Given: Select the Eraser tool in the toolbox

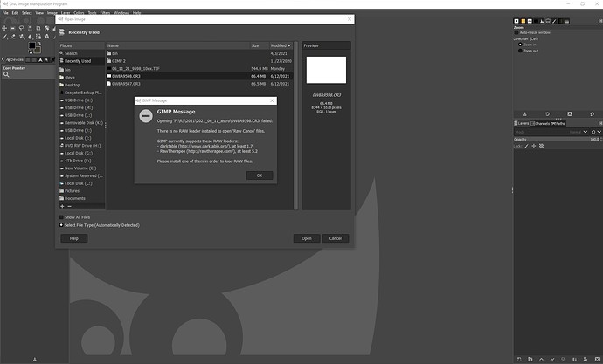Looking at the screenshot, I should tap(13, 37).
